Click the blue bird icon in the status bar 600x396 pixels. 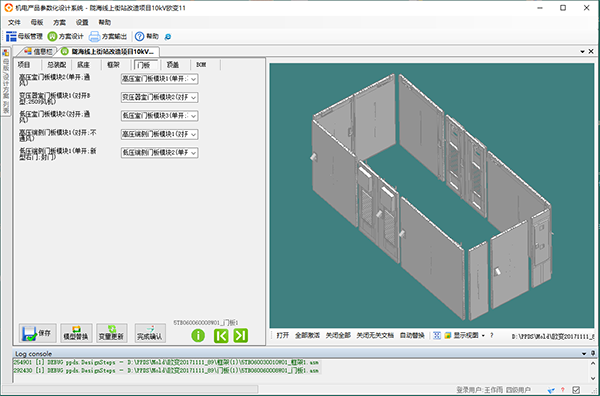point(551,390)
